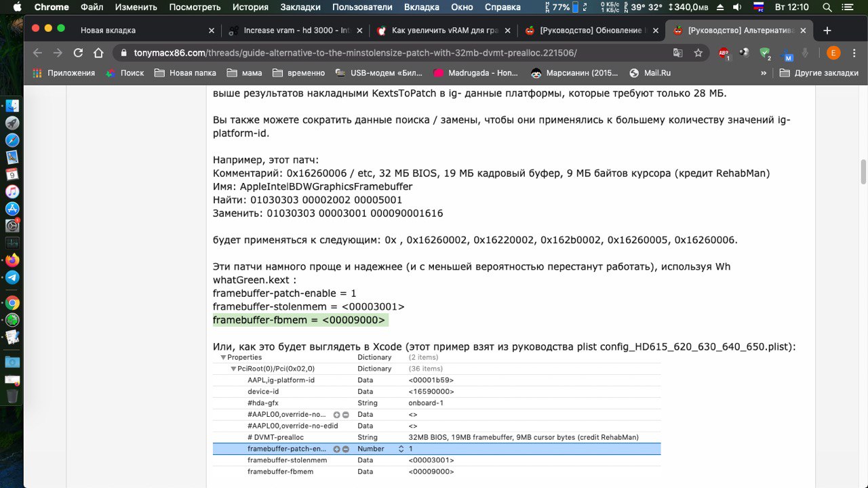This screenshot has height=488, width=868.
Task: Open the Apple menu
Action: 17,7
